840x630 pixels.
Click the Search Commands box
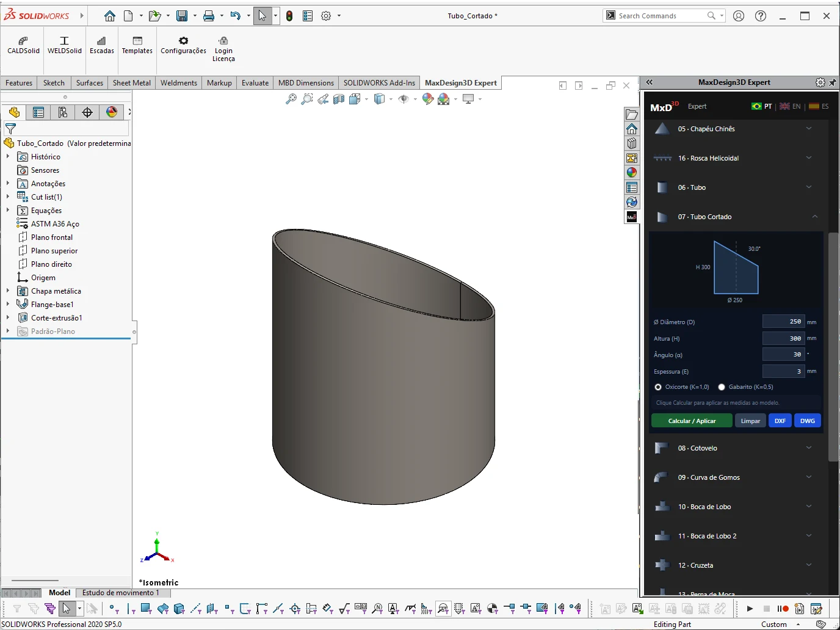[663, 16]
